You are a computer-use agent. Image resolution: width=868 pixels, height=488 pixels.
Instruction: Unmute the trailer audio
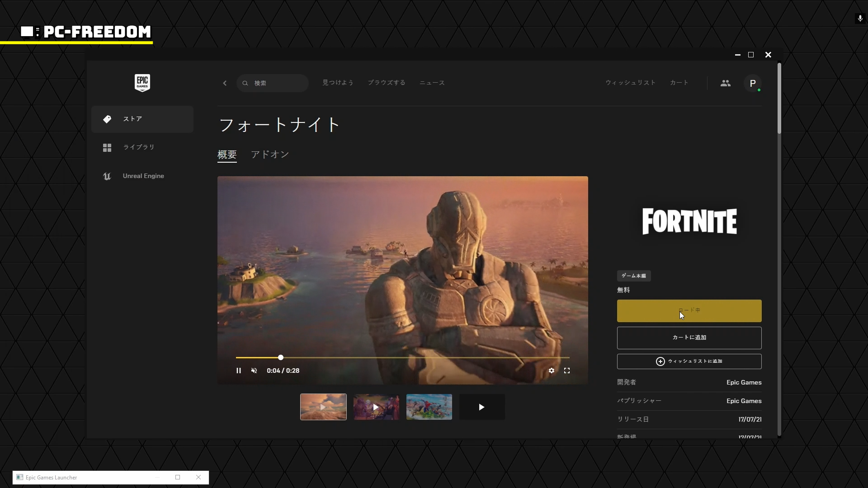pos(254,371)
